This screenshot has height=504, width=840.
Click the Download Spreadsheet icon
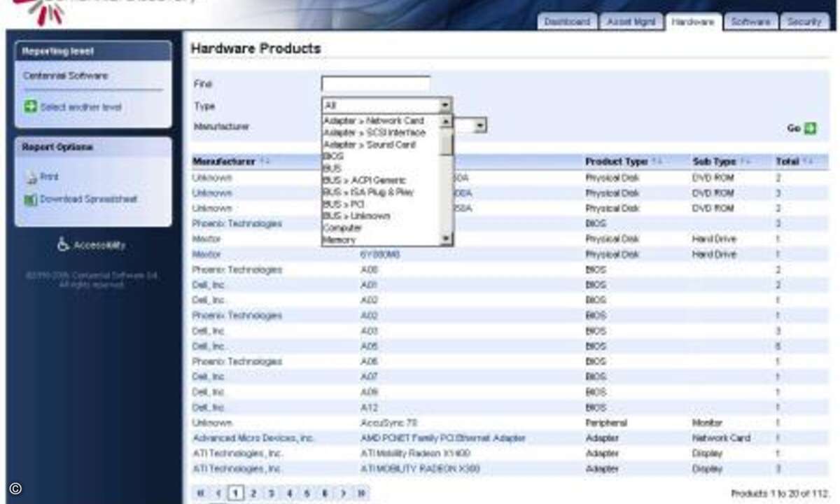click(x=31, y=199)
